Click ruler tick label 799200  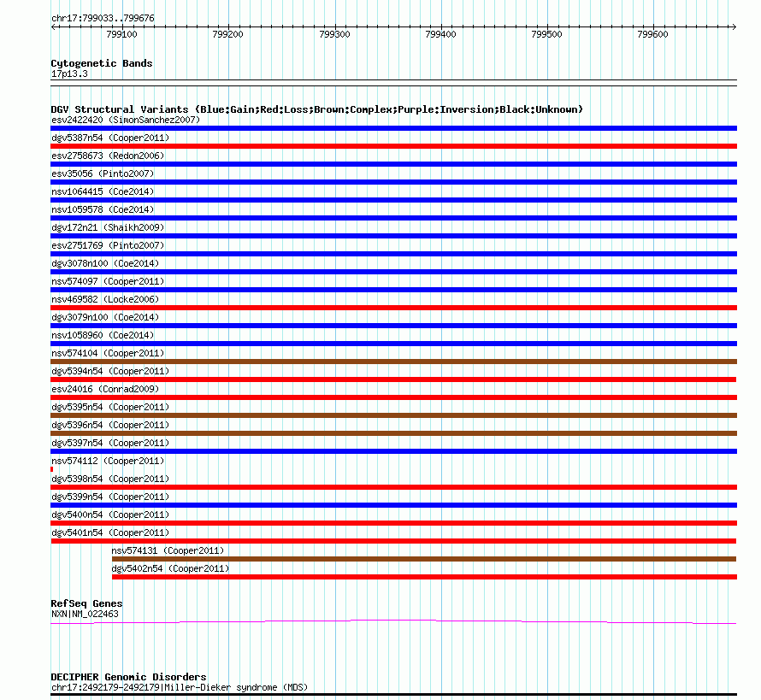(x=228, y=34)
